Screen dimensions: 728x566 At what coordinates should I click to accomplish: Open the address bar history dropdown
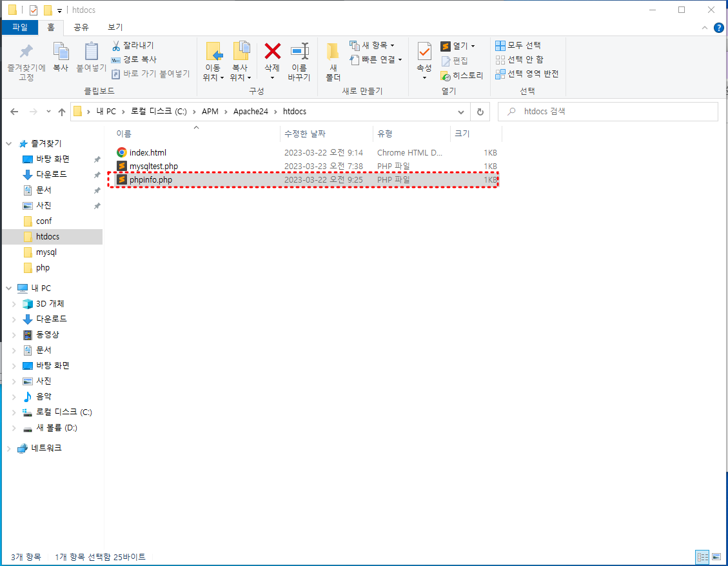pos(460,112)
